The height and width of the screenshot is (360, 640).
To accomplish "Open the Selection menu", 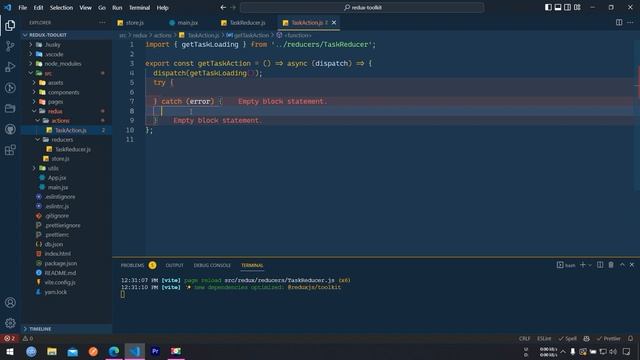I will [61, 7].
